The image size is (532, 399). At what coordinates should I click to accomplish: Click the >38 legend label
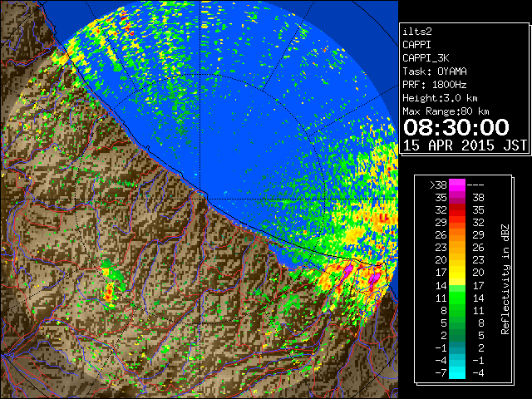438,185
